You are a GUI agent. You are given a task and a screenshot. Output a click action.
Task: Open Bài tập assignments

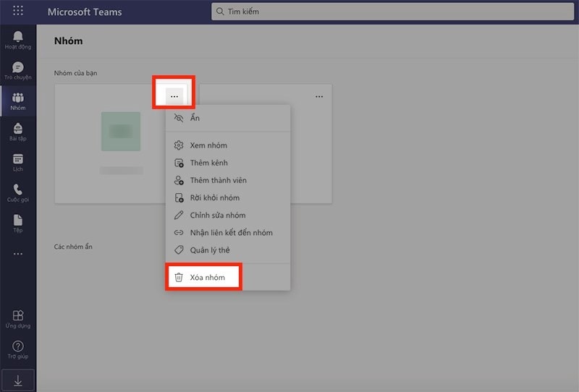coord(18,132)
